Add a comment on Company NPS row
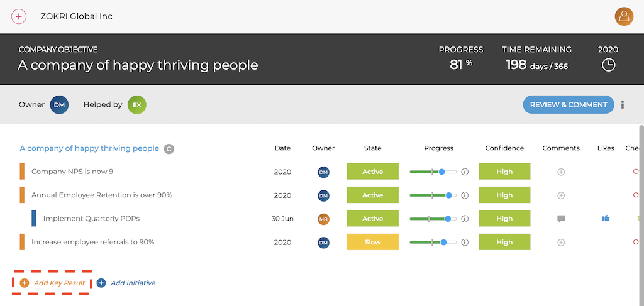This screenshot has height=306, width=644. pos(561,172)
